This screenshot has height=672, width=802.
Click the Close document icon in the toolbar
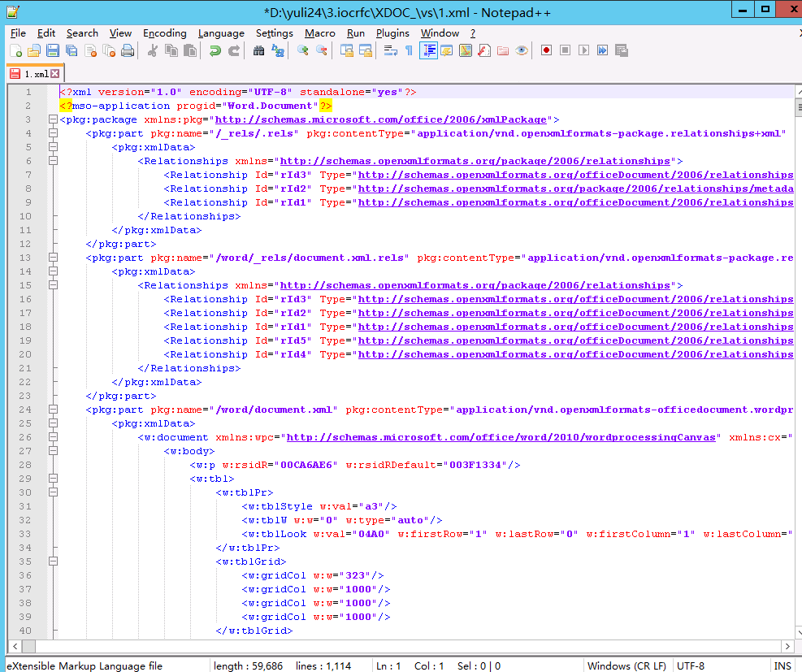click(90, 50)
